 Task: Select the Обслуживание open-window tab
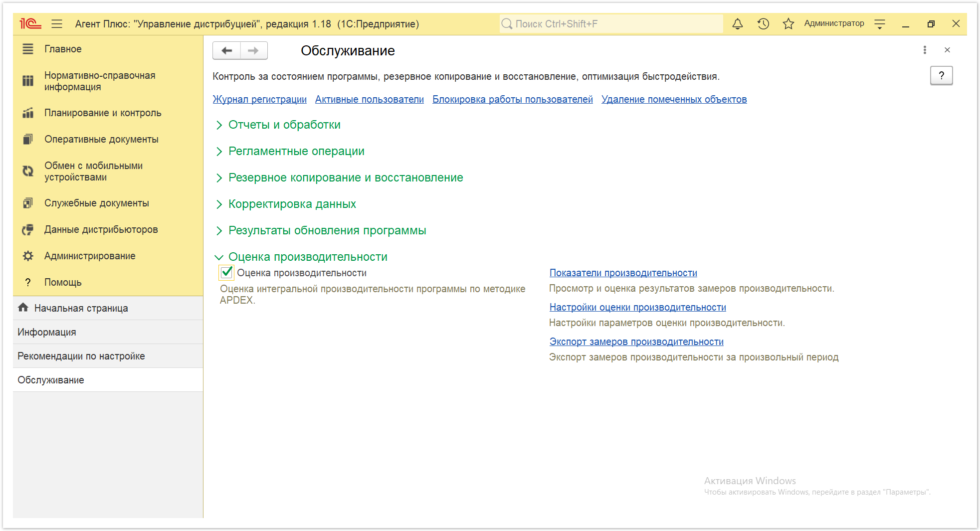[108, 380]
